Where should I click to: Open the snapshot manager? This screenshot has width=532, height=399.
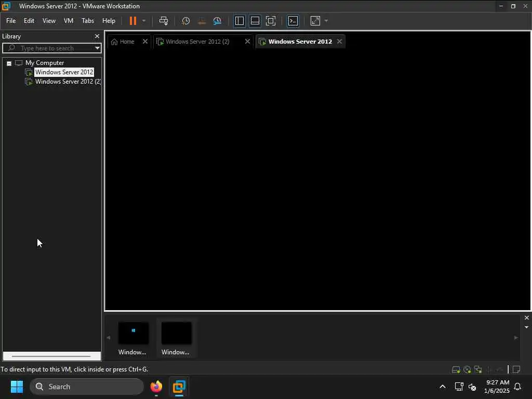pos(217,21)
